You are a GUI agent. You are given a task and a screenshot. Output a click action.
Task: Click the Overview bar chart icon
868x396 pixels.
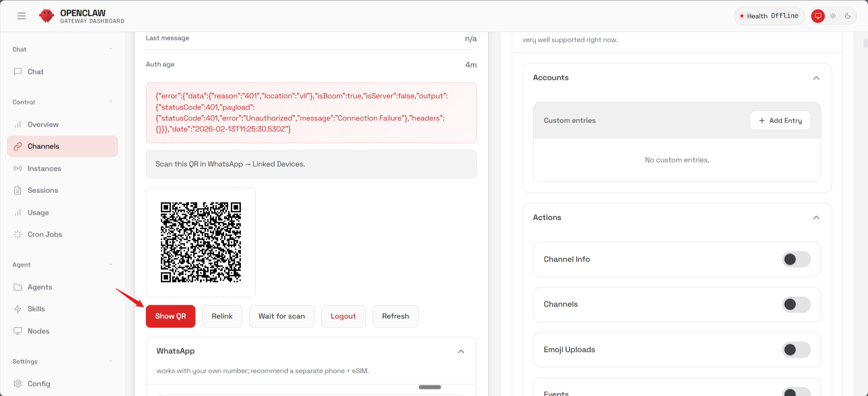tap(18, 124)
